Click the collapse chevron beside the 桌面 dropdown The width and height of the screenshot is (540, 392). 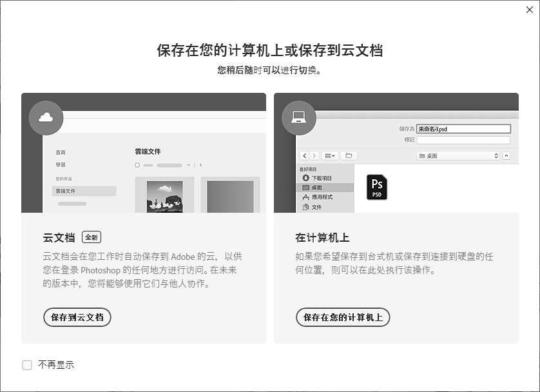(506, 155)
